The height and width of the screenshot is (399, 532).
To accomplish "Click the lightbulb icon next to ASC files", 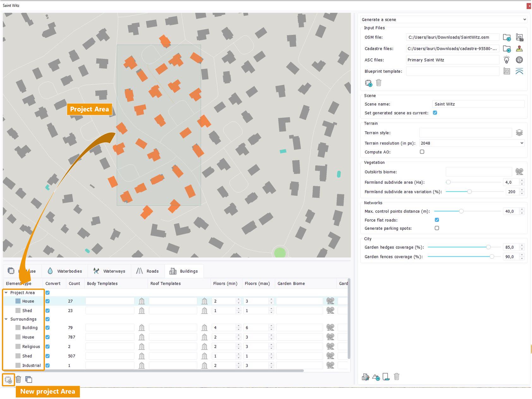I will [x=506, y=60].
